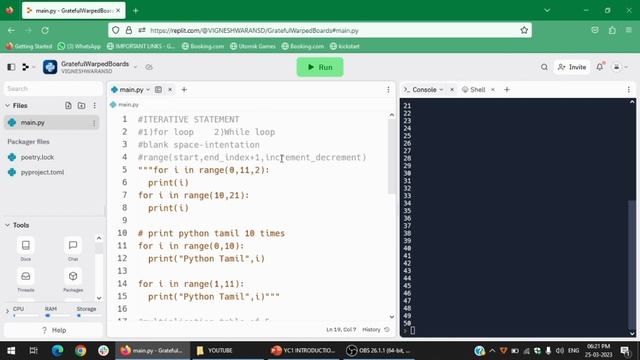Close the Console tab
Image resolution: width=640 pixels, height=360 pixels.
coord(452,89)
